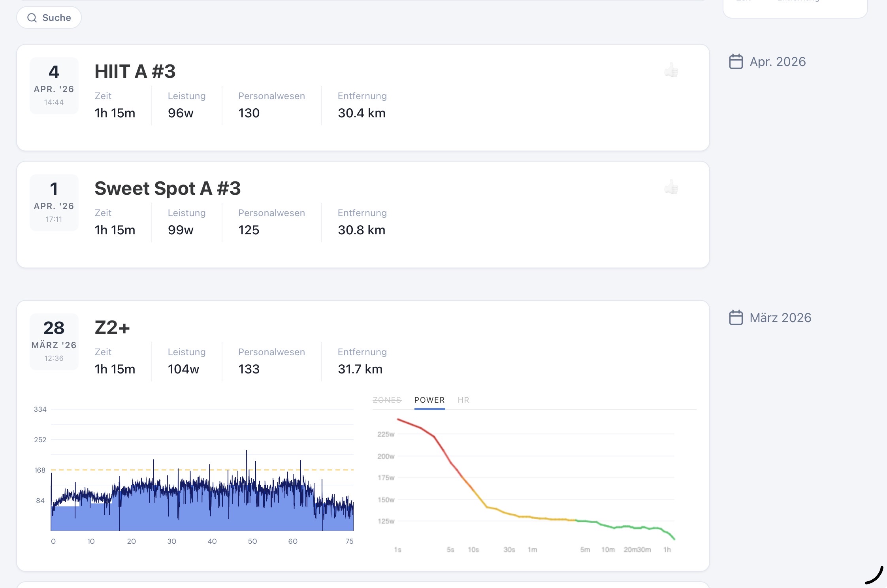The image size is (887, 588).
Task: Jump to März 2026 month label
Action: (780, 318)
